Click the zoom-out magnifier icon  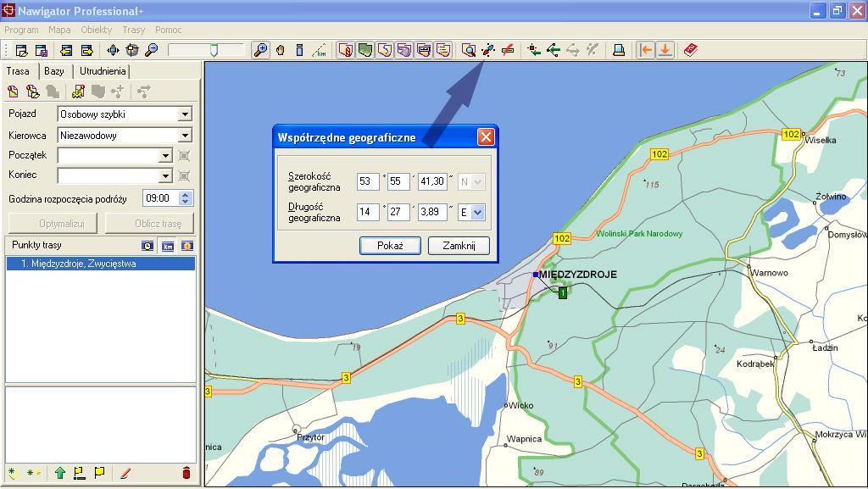coord(151,50)
